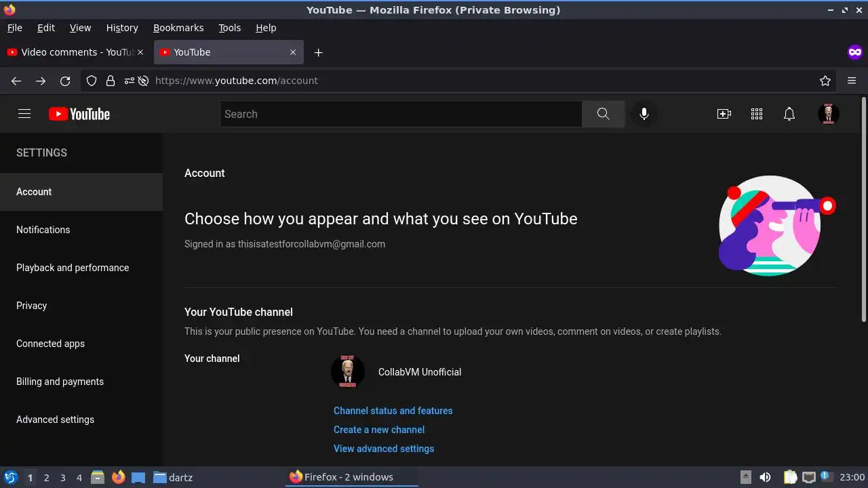This screenshot has width=868, height=488.
Task: Open the updates notification tray icon
Action: click(825, 476)
